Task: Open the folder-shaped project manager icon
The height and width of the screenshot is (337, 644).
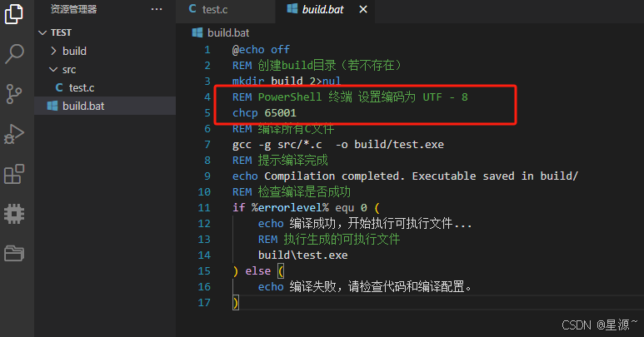Action: coord(14,253)
